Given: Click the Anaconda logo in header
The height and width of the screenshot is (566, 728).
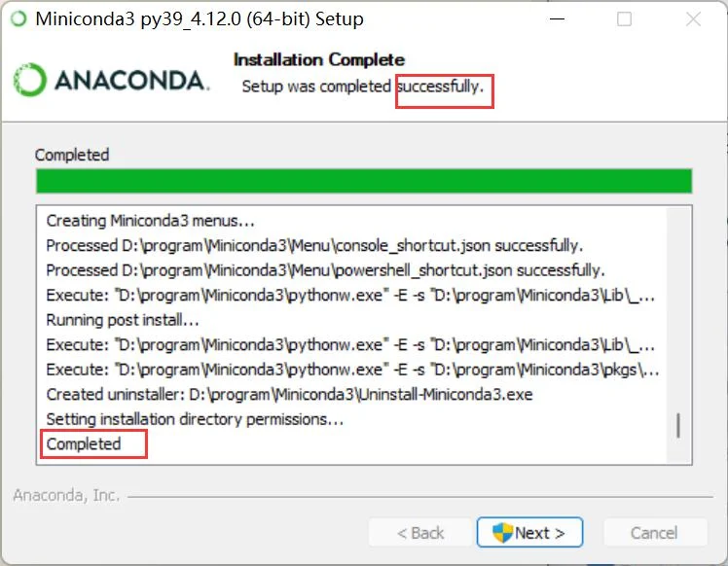Looking at the screenshot, I should 112,80.
